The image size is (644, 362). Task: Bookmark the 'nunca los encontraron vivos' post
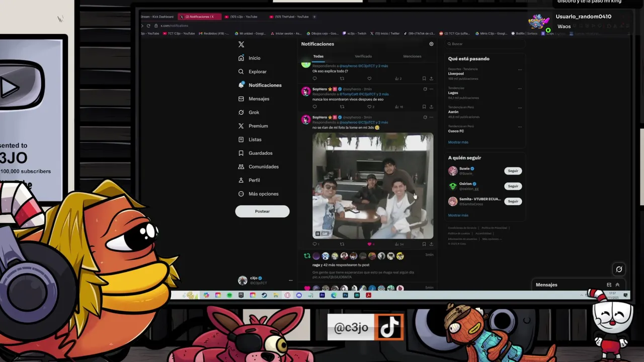tap(424, 107)
